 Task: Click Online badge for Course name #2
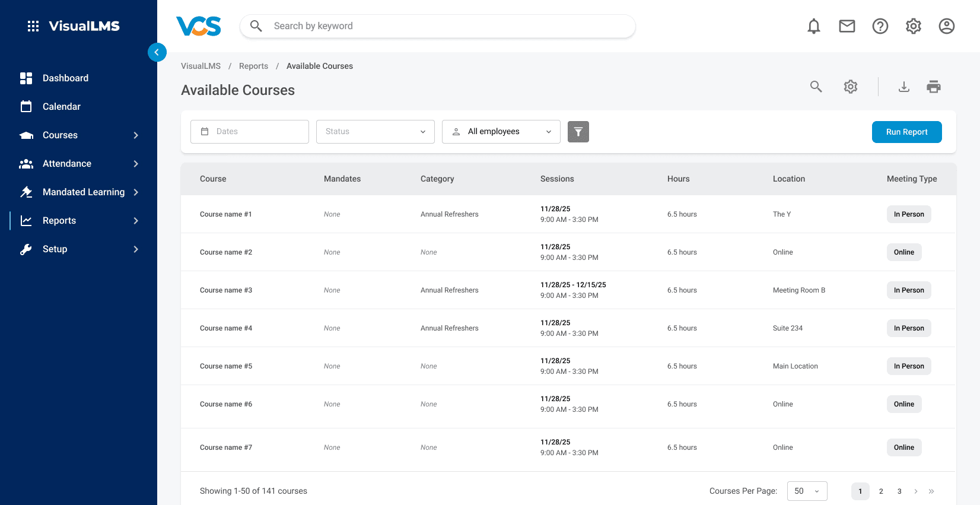point(904,252)
